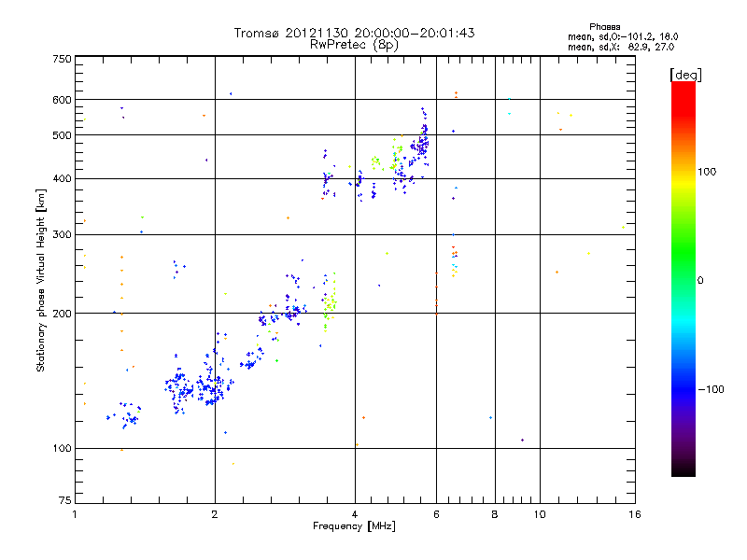Image resolution: width=747 pixels, height=560 pixels.
Task: Click the 'Frequency [MHz]' axis label
Action: pyautogui.click(x=354, y=526)
